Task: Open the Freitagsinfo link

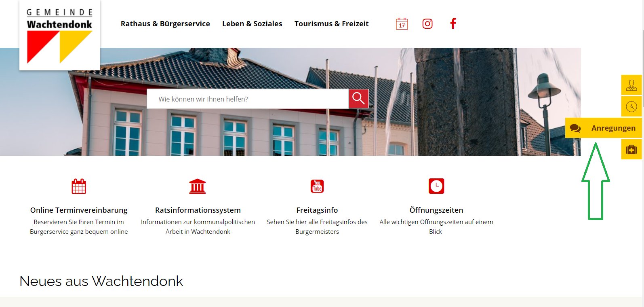Action: click(317, 210)
